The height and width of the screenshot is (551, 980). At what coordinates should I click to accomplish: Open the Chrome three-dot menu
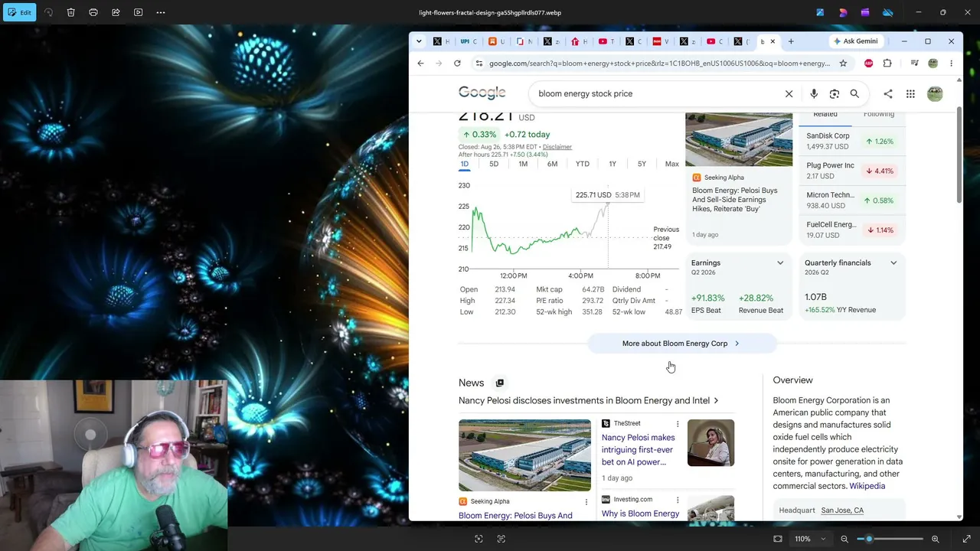coord(951,64)
